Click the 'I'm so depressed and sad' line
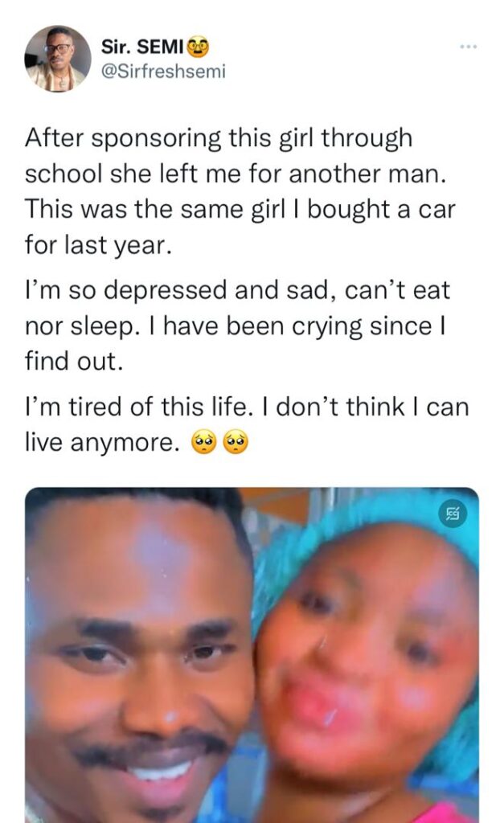504x823 pixels. pos(237,291)
